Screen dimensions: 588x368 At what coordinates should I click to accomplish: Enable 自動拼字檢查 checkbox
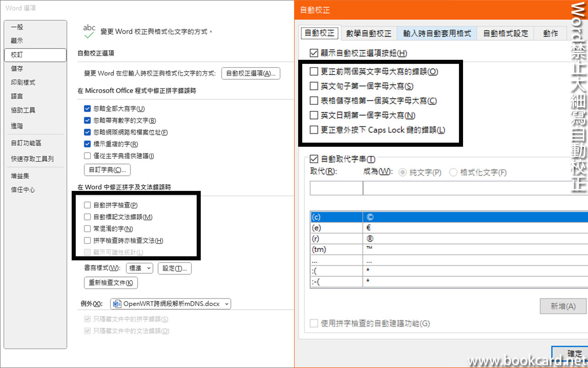click(87, 205)
